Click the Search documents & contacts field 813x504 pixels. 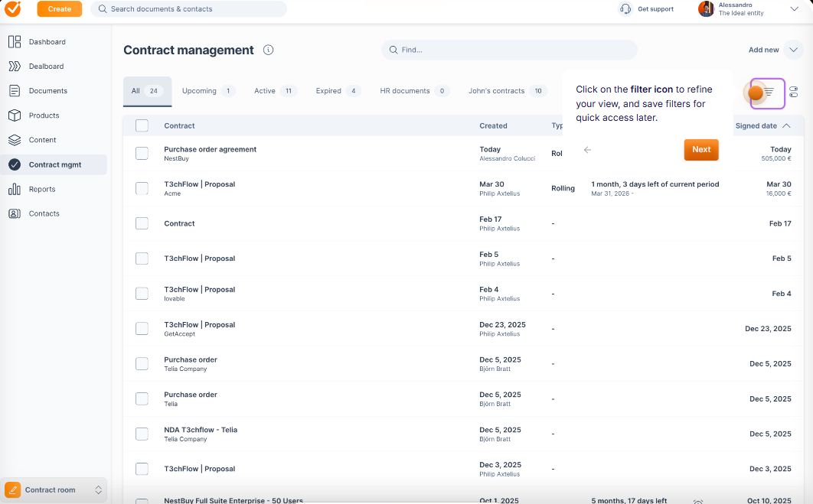(189, 9)
